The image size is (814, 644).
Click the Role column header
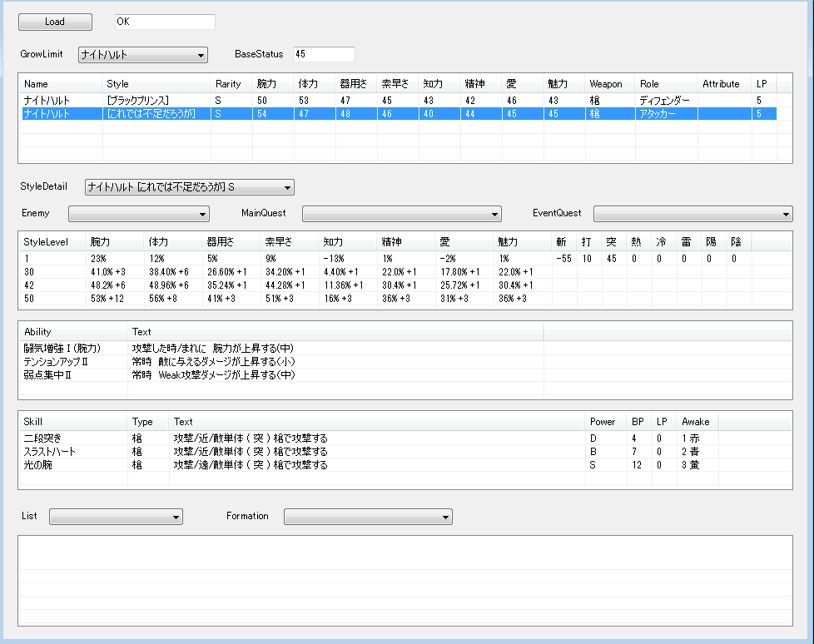[667, 83]
